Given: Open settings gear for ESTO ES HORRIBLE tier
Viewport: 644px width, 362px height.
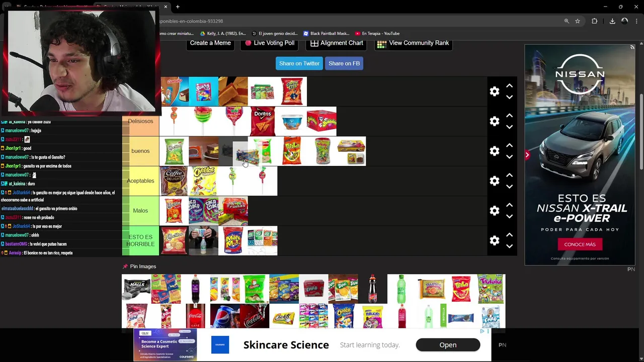Looking at the screenshot, I should (x=495, y=240).
